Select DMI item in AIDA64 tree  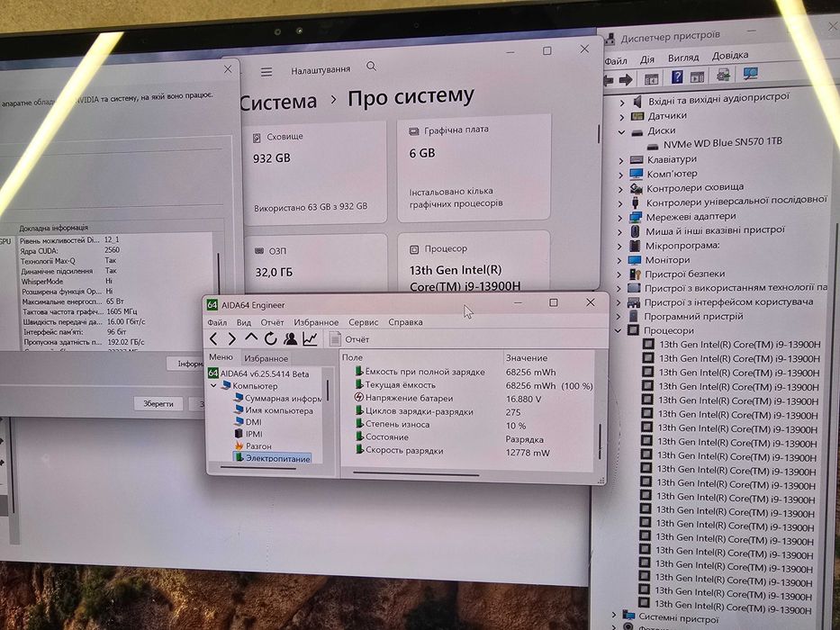click(248, 422)
